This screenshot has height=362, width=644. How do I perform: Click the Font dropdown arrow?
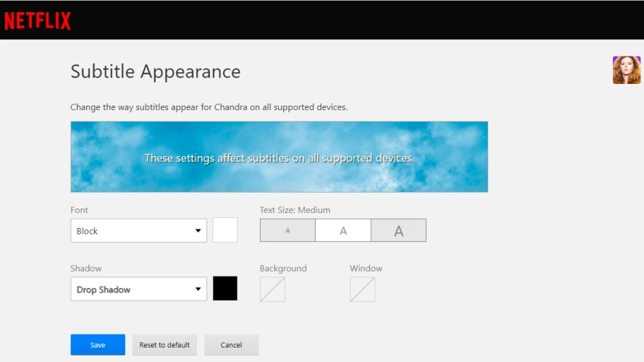coord(198,231)
